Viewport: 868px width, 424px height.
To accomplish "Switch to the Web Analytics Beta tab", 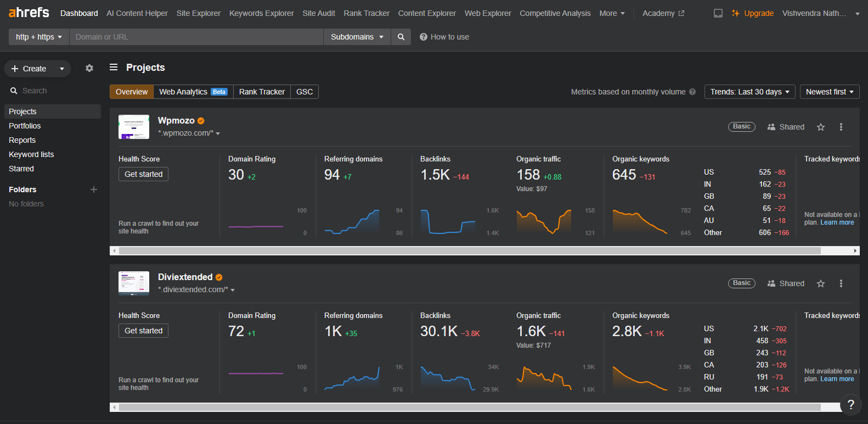I will tap(193, 92).
